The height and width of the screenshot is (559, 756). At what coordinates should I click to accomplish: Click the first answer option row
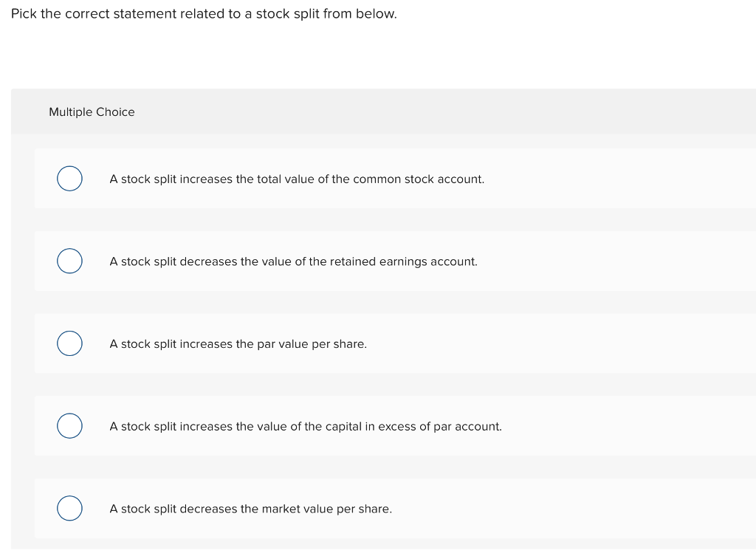coord(369,178)
